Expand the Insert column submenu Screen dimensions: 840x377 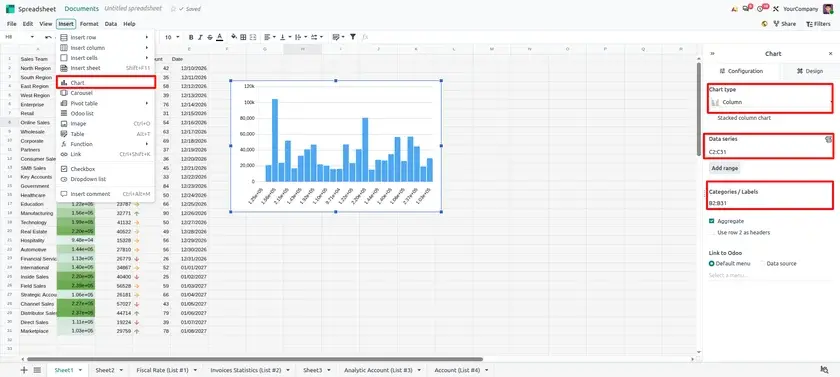106,48
